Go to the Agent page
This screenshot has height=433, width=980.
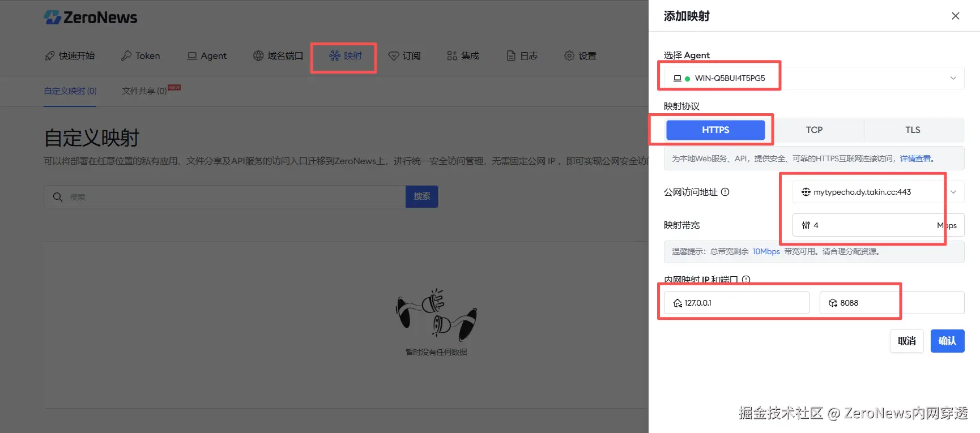[x=207, y=55]
